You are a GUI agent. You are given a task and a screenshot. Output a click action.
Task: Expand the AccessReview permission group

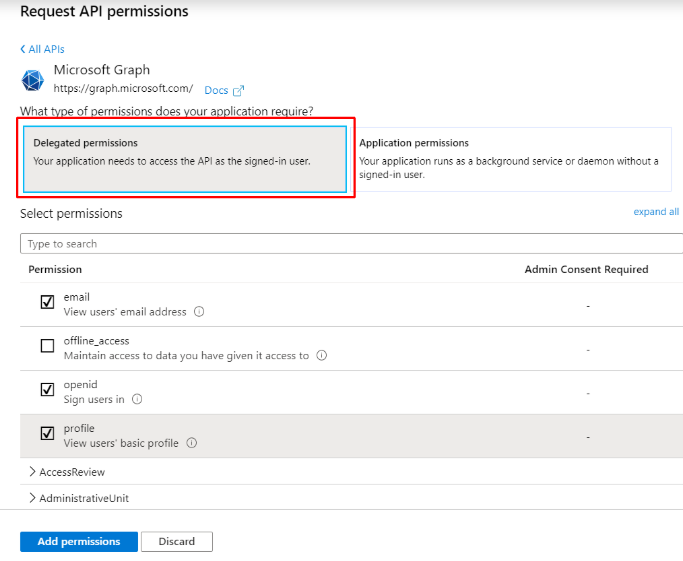pos(33,472)
